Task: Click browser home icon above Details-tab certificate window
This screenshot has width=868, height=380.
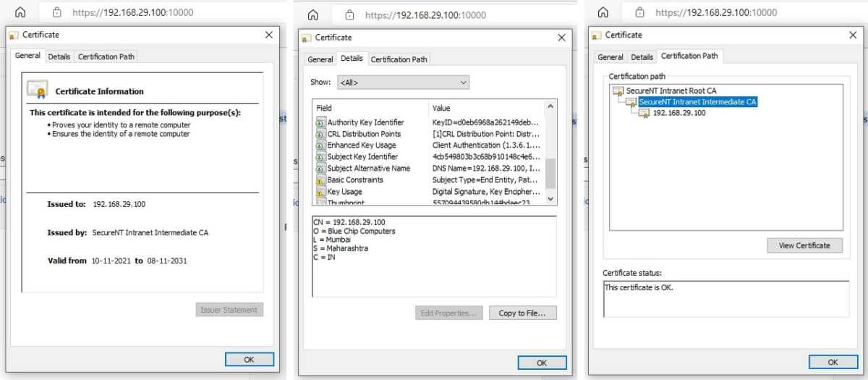Action: [313, 14]
